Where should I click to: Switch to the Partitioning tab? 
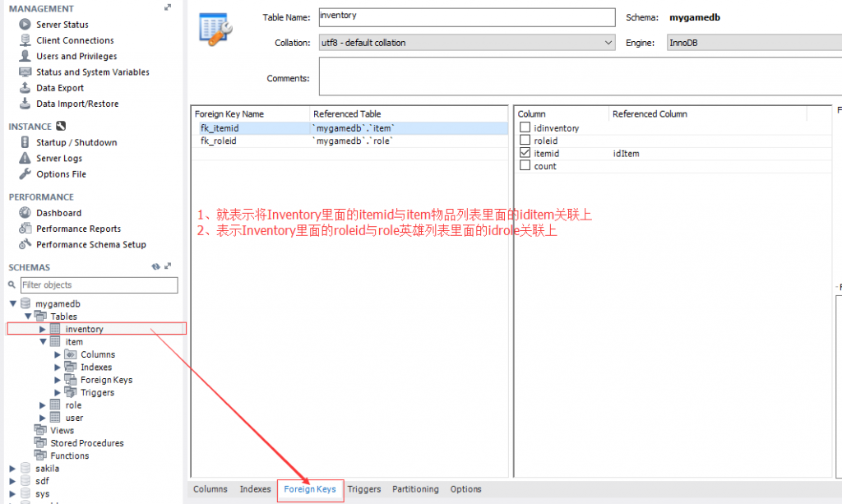click(415, 488)
